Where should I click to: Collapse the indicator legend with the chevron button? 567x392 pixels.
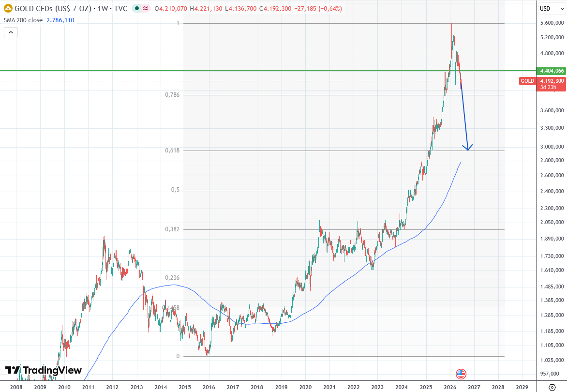click(11, 32)
